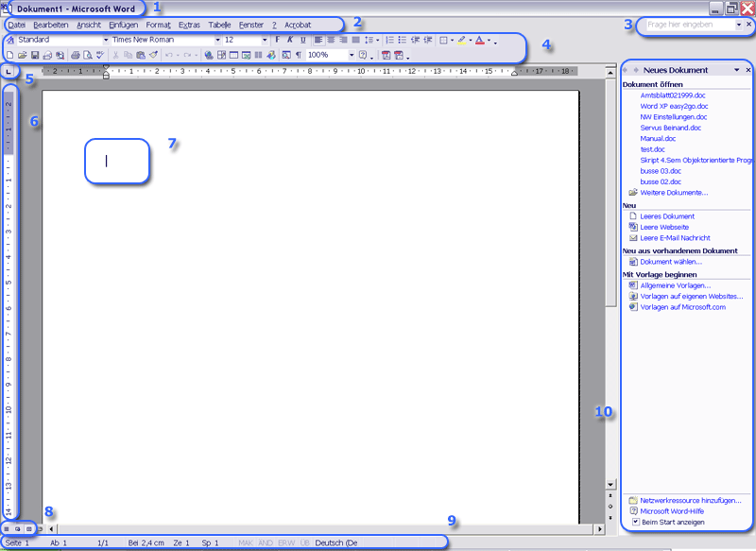Screen dimensions: 756x551
Task: Toggle paragraph marks (¶) display
Action: point(299,55)
